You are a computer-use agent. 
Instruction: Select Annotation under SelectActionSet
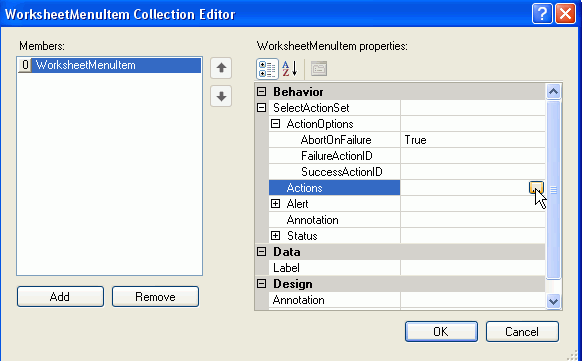(312, 220)
